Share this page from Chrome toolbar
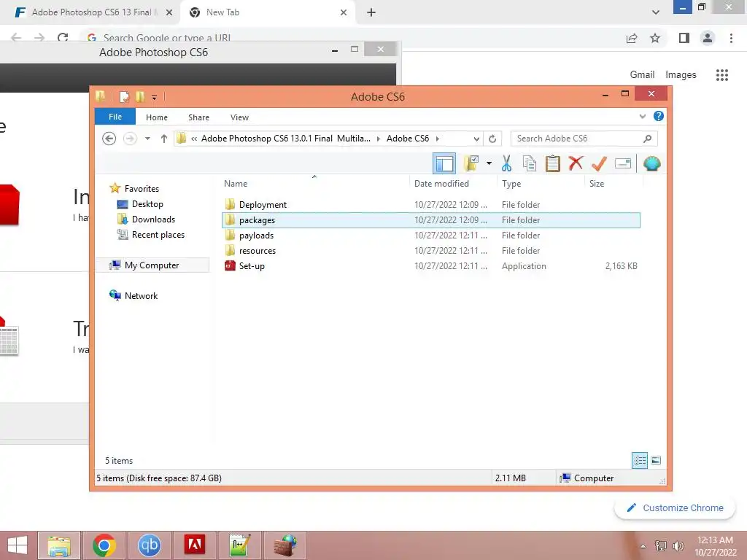The image size is (747, 560). pyautogui.click(x=632, y=38)
